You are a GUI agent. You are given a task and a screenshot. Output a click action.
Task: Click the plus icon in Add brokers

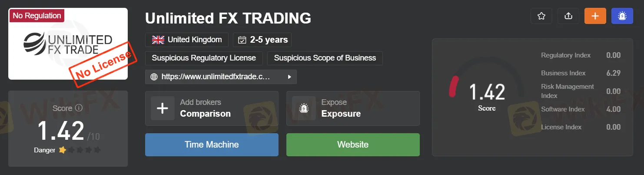tap(163, 108)
